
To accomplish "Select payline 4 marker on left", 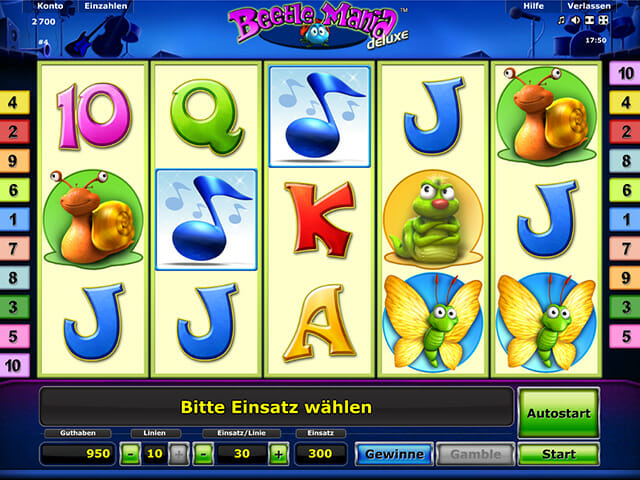I will (x=14, y=102).
